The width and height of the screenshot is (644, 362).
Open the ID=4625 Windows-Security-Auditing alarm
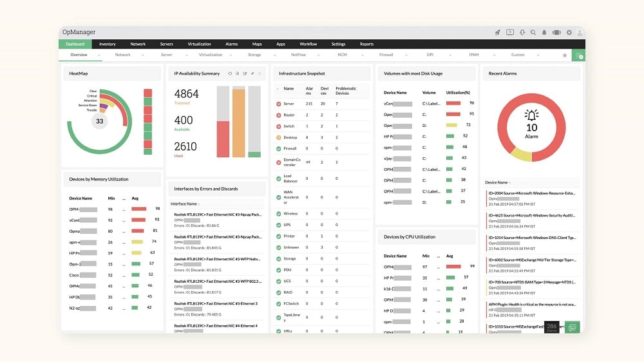pyautogui.click(x=532, y=215)
